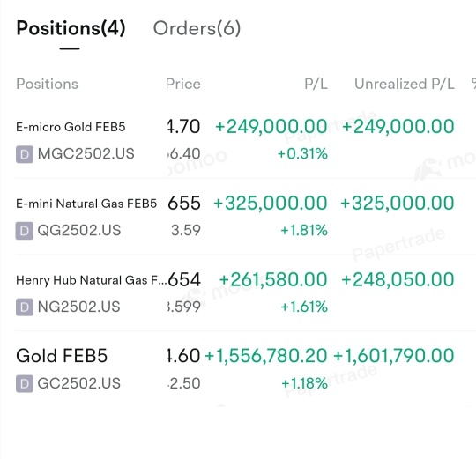The height and width of the screenshot is (459, 476).
Task: Sort by the Positions column header
Action: pyautogui.click(x=47, y=84)
